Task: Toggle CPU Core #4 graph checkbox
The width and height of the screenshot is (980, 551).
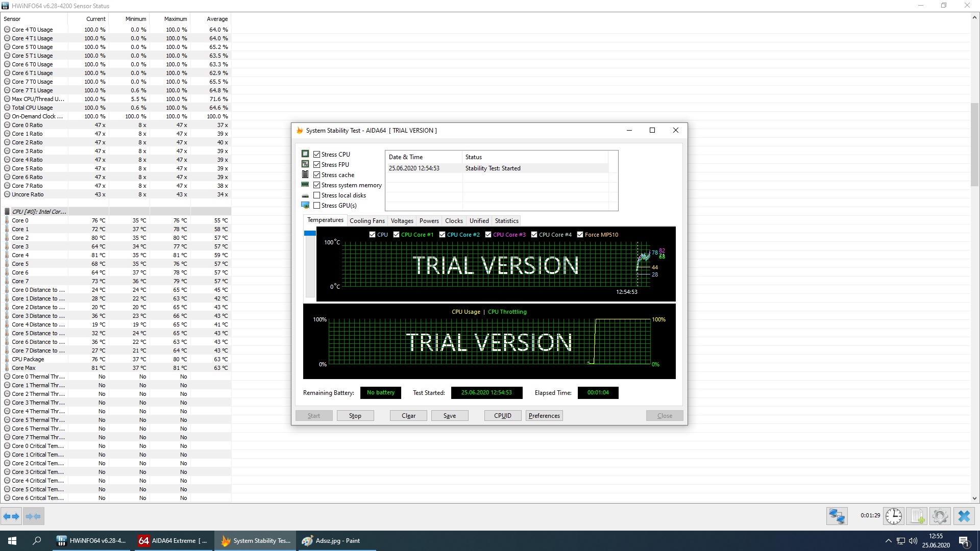Action: [534, 235]
